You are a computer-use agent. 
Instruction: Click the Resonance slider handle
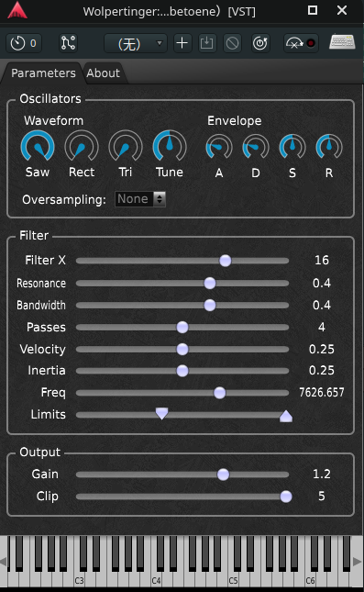click(x=210, y=284)
